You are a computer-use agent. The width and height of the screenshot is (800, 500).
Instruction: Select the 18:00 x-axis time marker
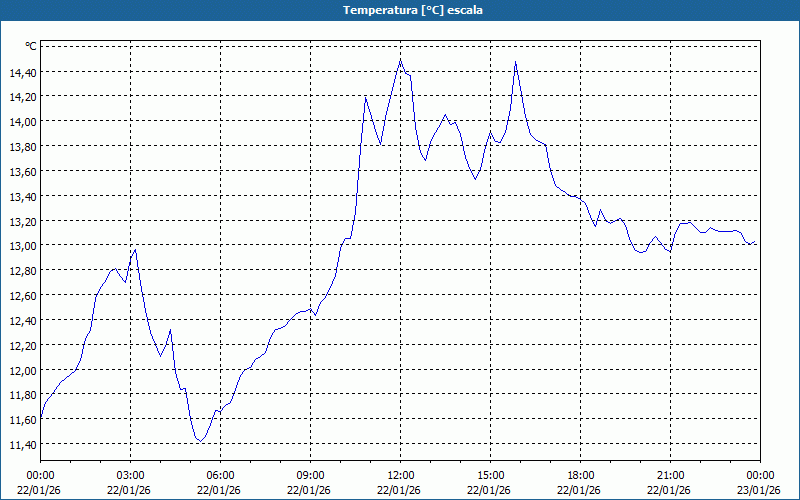pyautogui.click(x=580, y=475)
